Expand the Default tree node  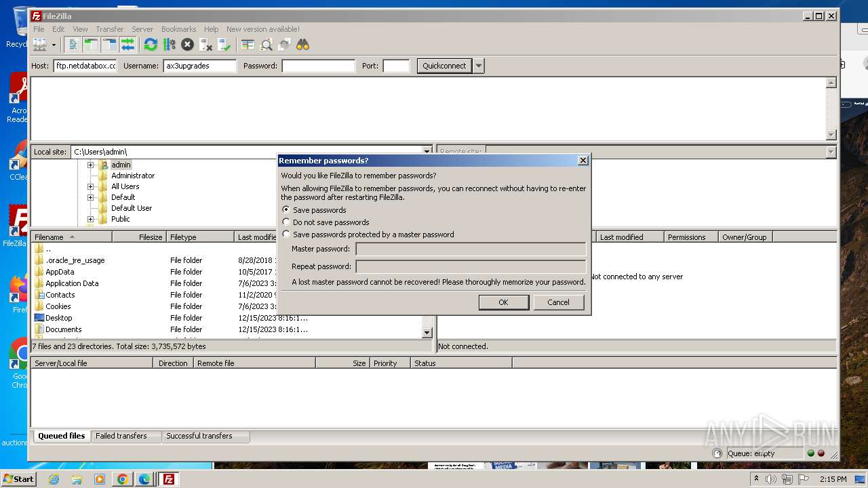point(90,197)
